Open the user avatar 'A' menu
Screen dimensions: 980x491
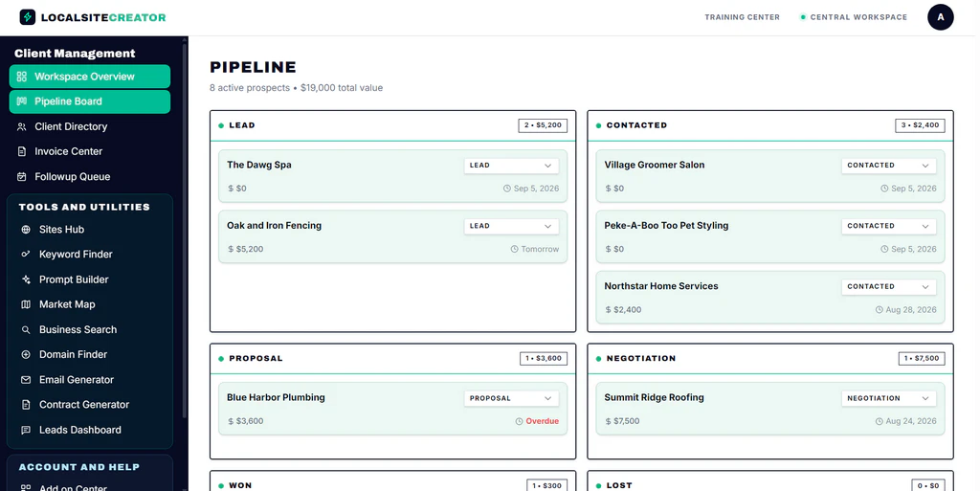point(940,17)
